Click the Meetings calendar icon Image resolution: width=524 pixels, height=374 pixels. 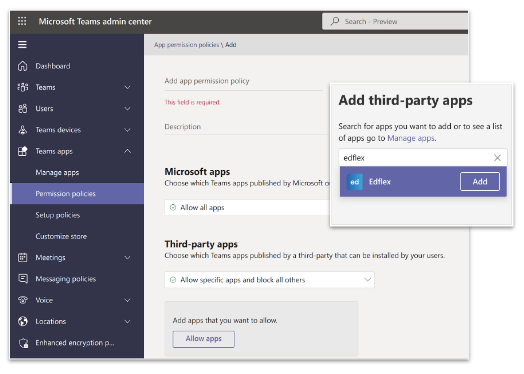pyautogui.click(x=23, y=257)
